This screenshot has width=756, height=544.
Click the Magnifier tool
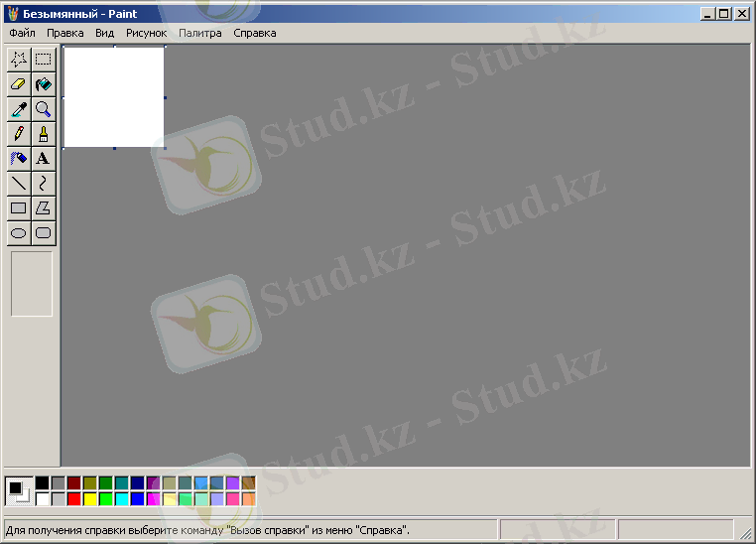click(x=43, y=109)
